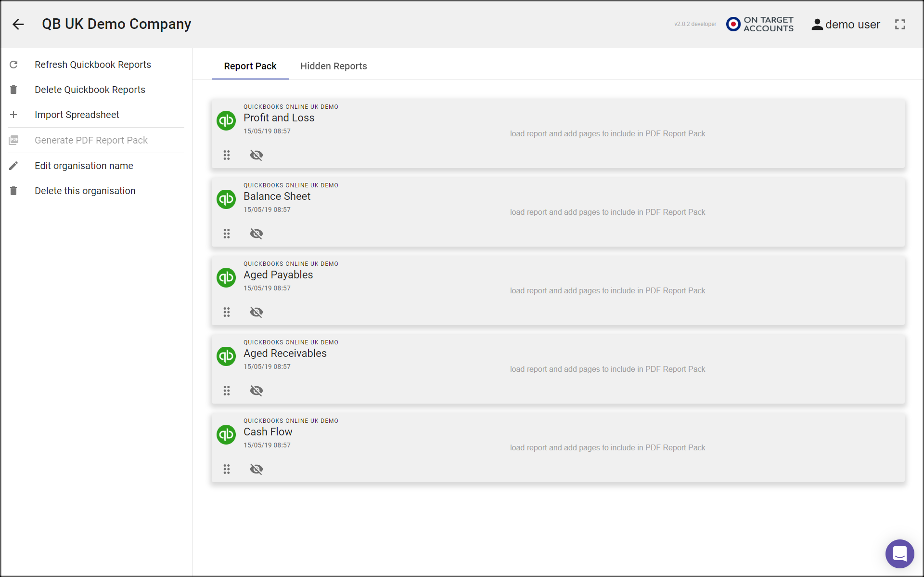924x577 pixels.
Task: Open the chat support bubble
Action: click(x=899, y=553)
